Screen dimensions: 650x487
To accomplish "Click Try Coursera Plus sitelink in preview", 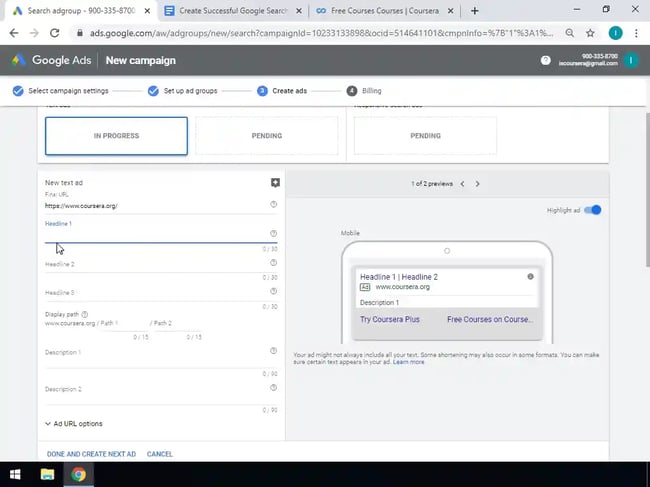I will pos(390,320).
